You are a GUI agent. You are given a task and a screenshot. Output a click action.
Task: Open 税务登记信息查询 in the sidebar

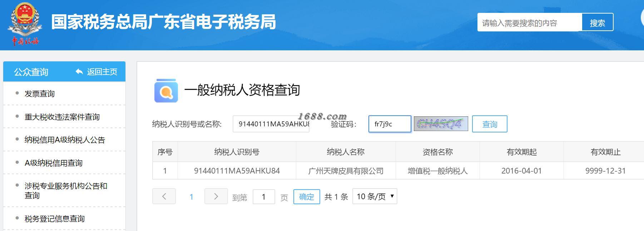(x=54, y=219)
